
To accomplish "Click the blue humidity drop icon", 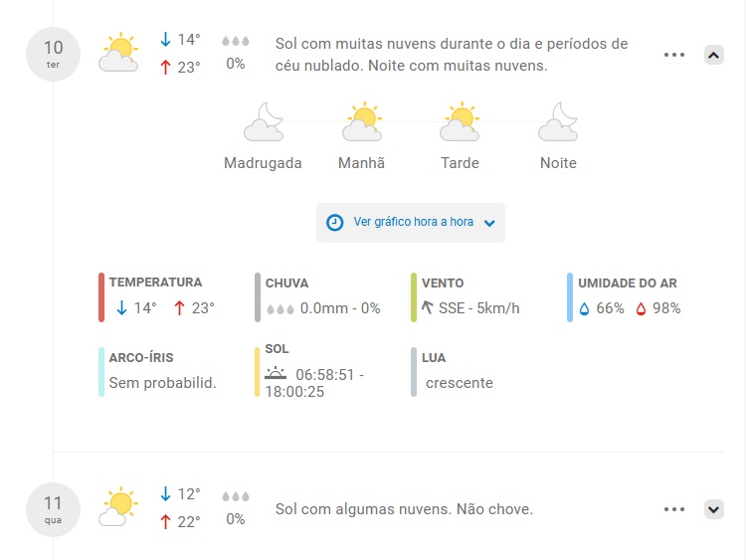I will click(x=584, y=309).
